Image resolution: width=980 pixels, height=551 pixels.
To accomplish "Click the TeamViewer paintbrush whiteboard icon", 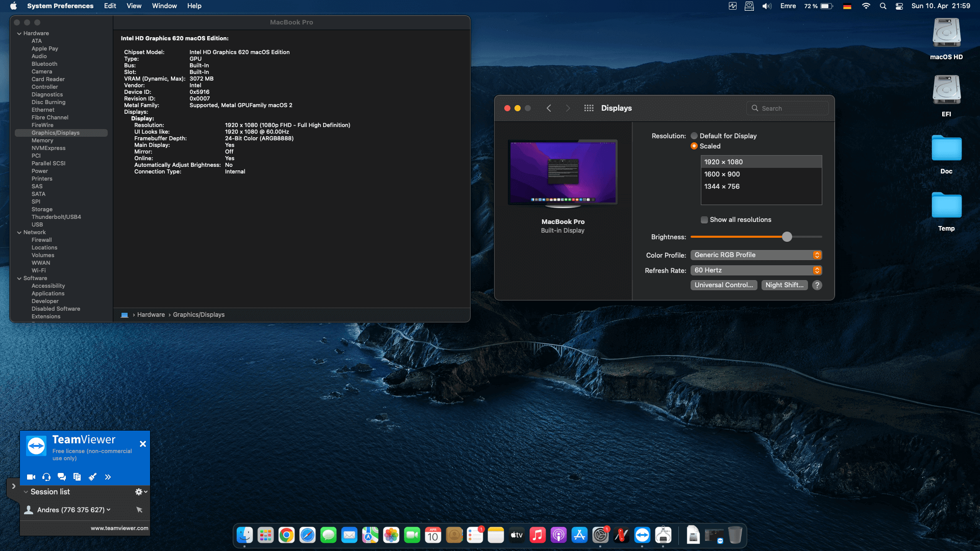I will (x=92, y=477).
